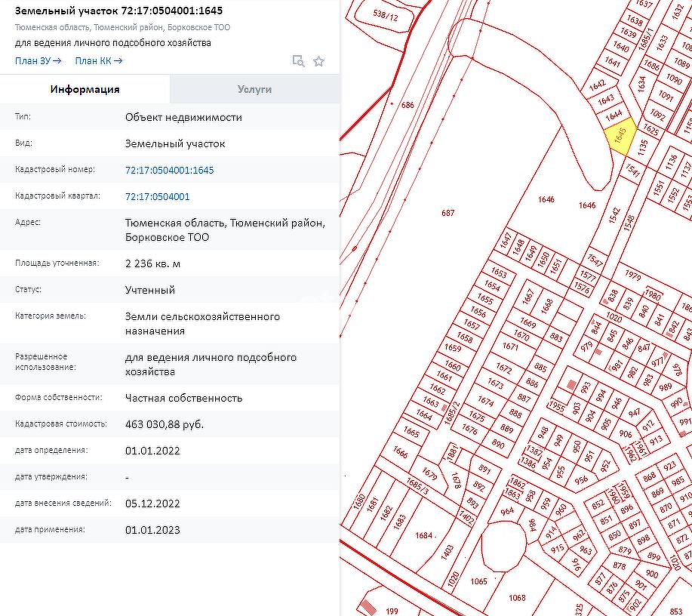Select parcel 1065 on the map
This screenshot has width=692, height=616.
click(478, 581)
